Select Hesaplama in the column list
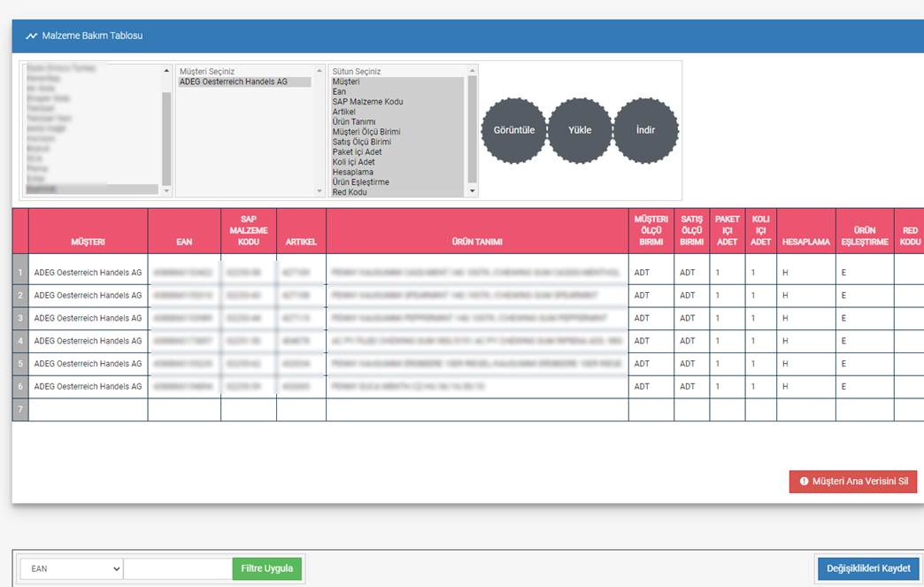 [x=397, y=172]
